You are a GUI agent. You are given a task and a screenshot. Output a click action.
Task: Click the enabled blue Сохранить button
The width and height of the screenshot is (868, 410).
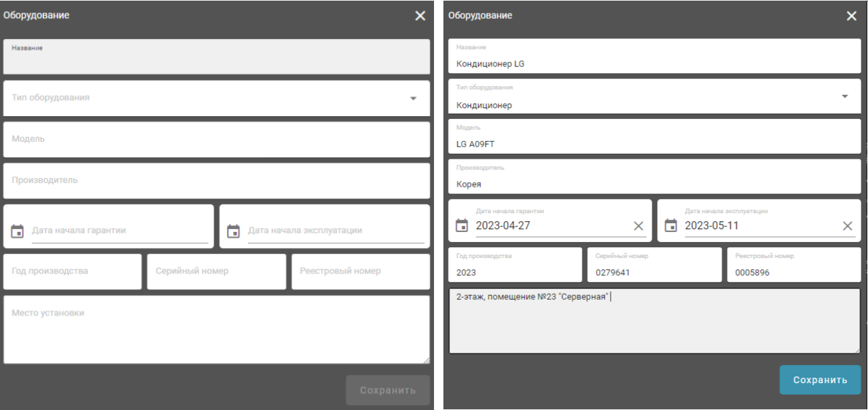(x=820, y=380)
